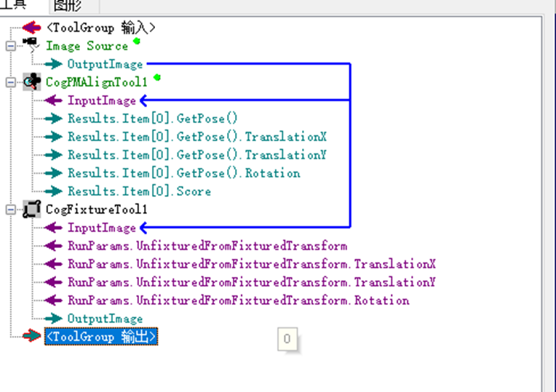Select Results.Item[0].GetPose() terminal
This screenshot has width=556, height=392.
153,119
